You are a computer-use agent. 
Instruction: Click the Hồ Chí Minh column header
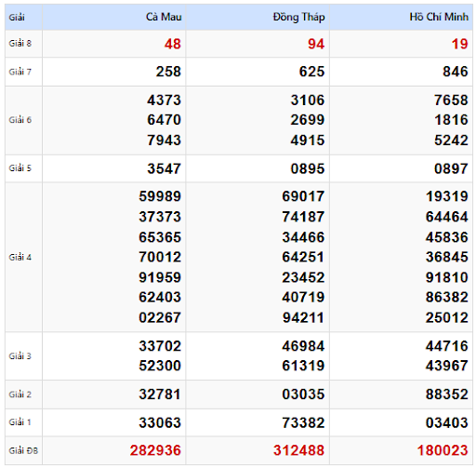coord(439,17)
